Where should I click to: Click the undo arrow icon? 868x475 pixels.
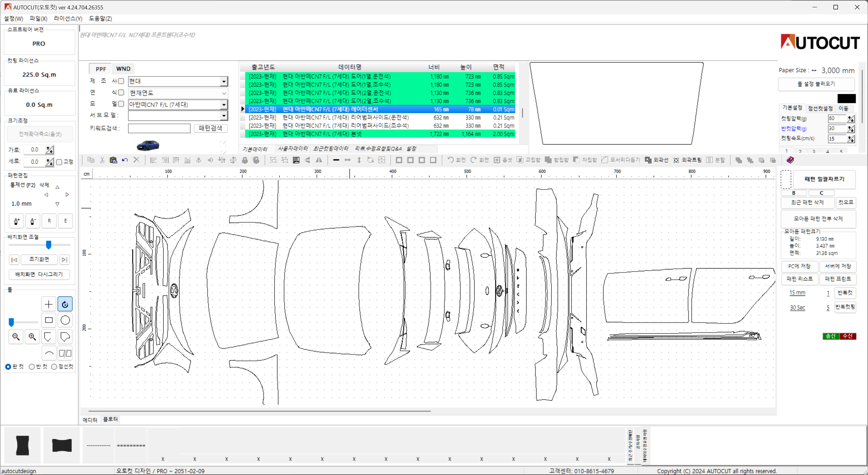(125, 160)
